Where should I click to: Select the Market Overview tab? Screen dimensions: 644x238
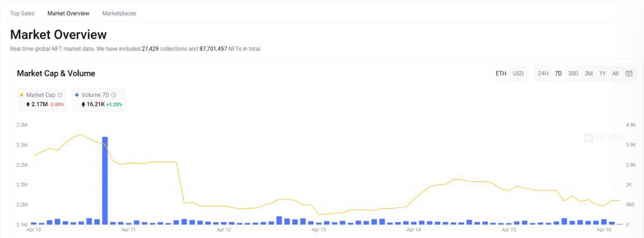(68, 13)
